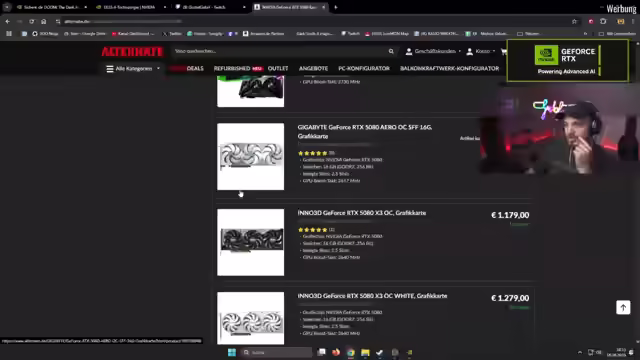
Task: Open Chrome from the Windows taskbar
Action: click(351, 352)
